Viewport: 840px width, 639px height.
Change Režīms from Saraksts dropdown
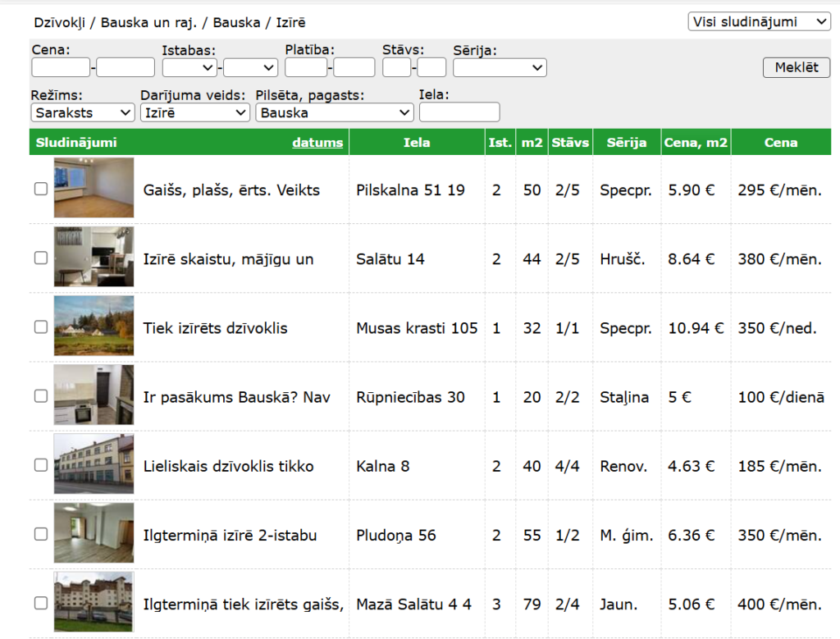point(83,112)
